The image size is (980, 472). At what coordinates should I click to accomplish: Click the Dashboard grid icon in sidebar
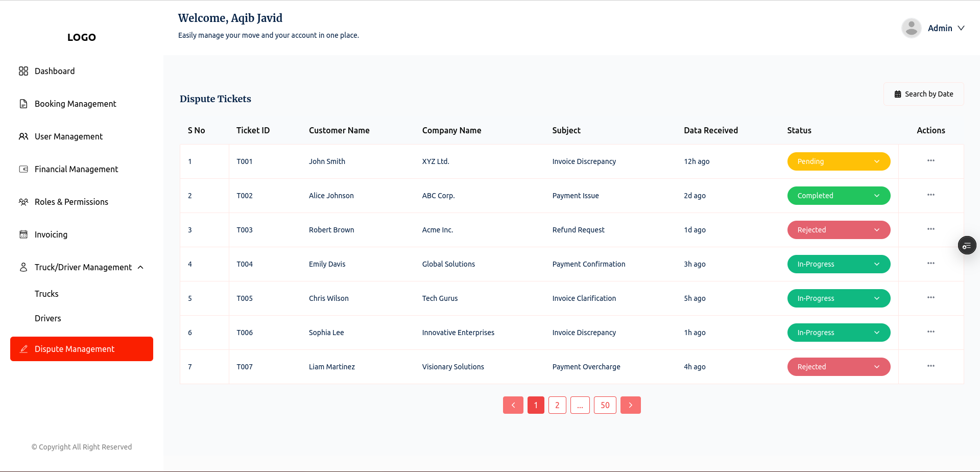pyautogui.click(x=23, y=71)
